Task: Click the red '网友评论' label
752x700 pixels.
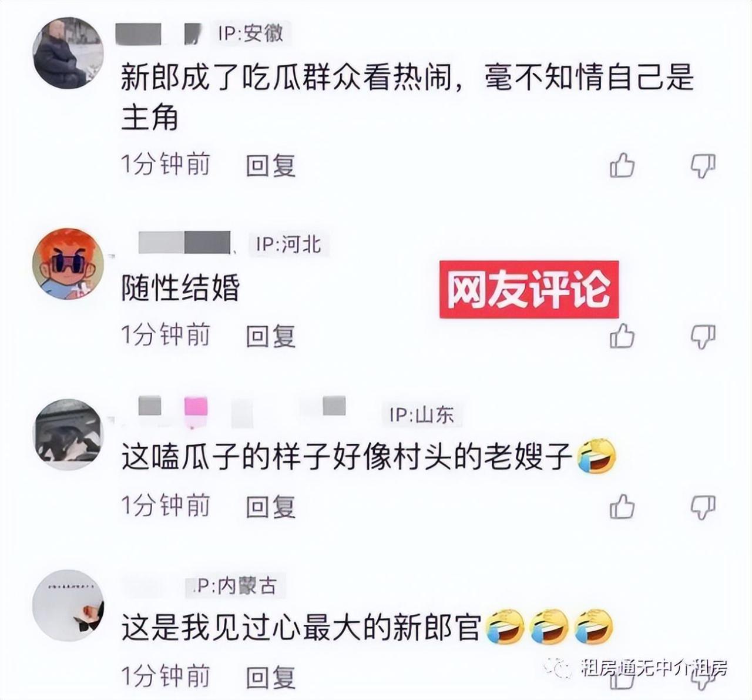Action: point(529,290)
